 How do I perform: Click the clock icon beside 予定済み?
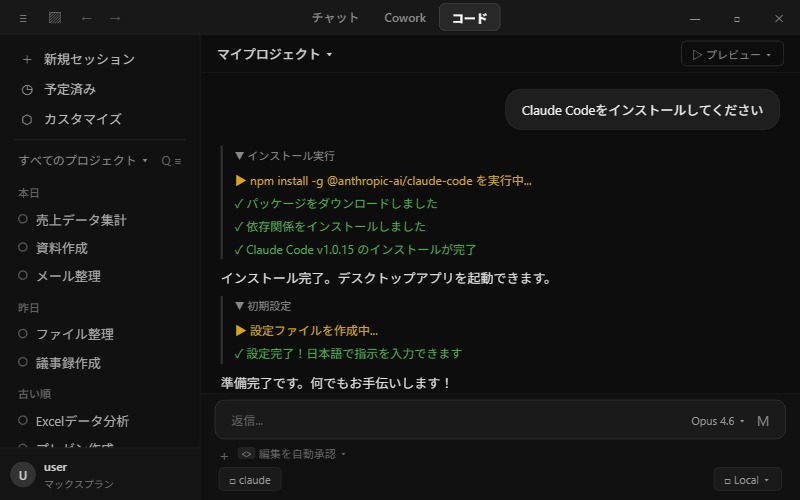pyautogui.click(x=27, y=90)
